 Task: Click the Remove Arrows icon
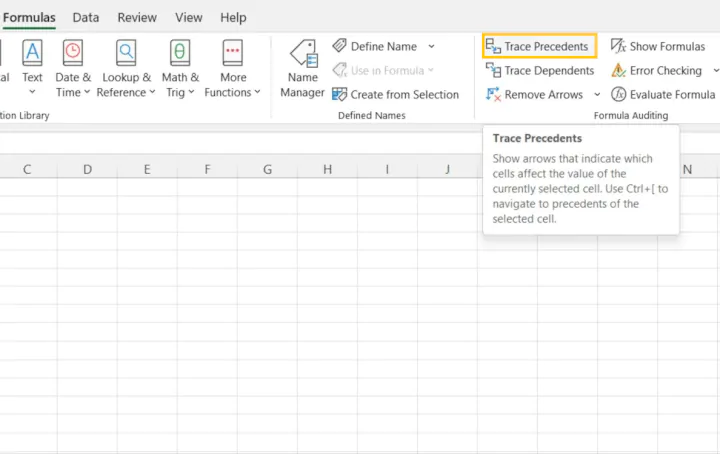click(493, 94)
